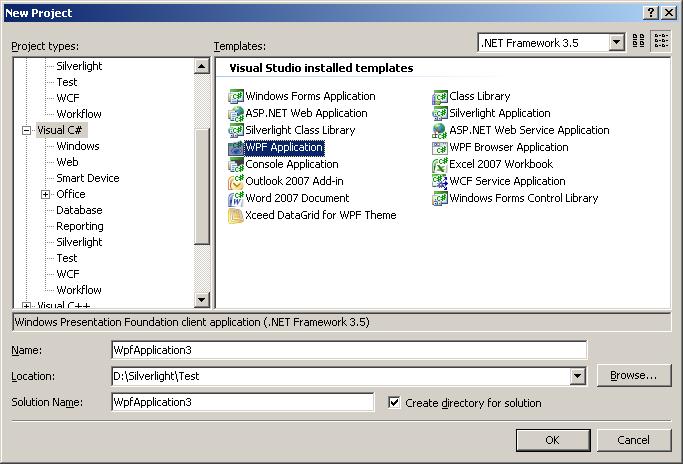Click the Console Application label

(292, 164)
